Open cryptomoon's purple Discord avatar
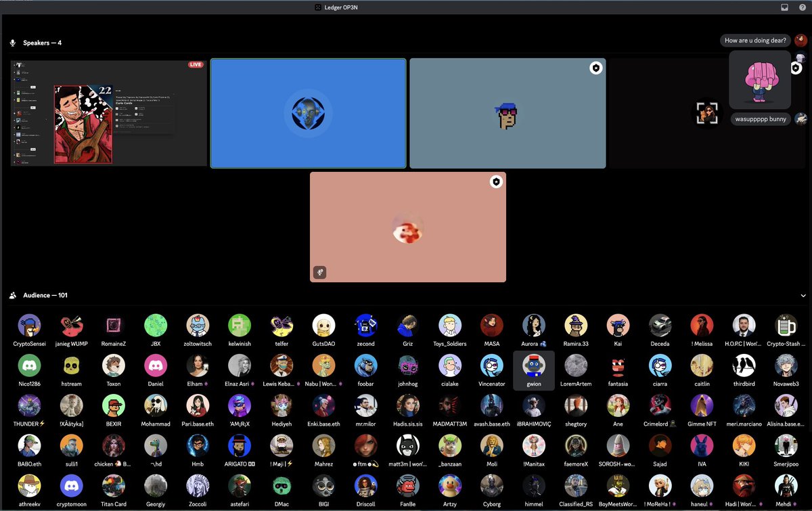The image size is (812, 511). [71, 485]
